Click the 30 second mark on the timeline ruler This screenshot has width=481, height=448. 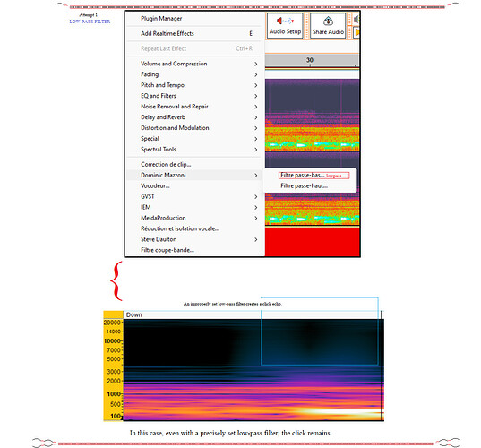click(310, 60)
